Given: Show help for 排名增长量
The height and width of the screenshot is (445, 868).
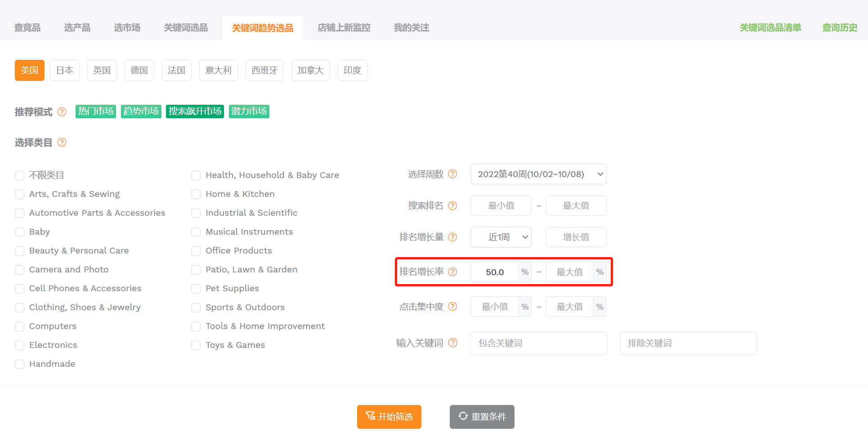Looking at the screenshot, I should [453, 237].
